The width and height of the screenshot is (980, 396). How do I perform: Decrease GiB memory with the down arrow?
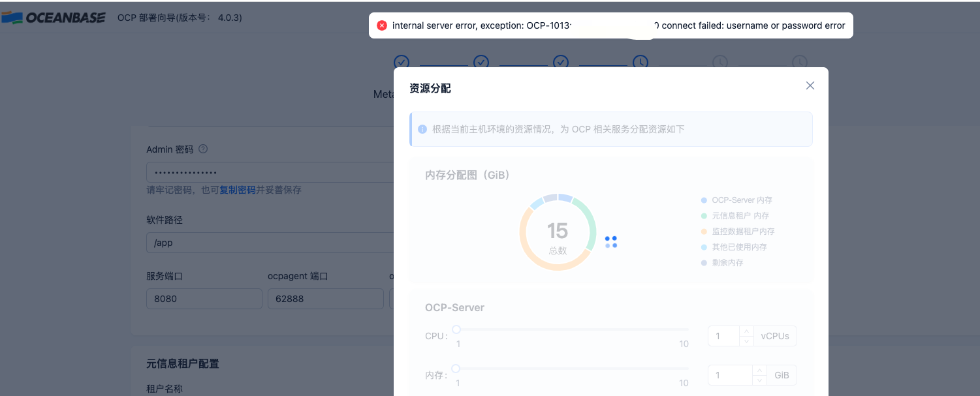click(759, 380)
